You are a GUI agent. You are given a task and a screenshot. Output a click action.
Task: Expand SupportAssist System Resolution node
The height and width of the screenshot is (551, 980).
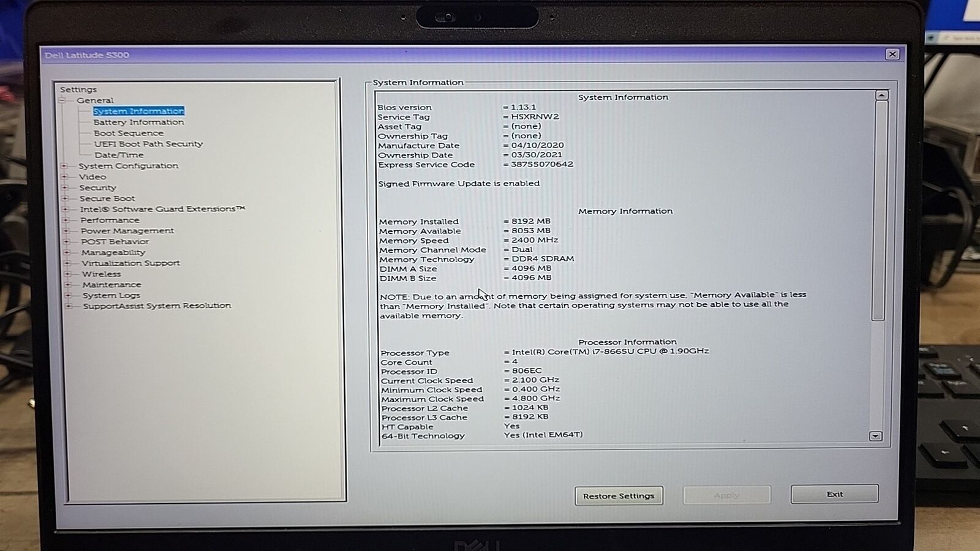69,306
